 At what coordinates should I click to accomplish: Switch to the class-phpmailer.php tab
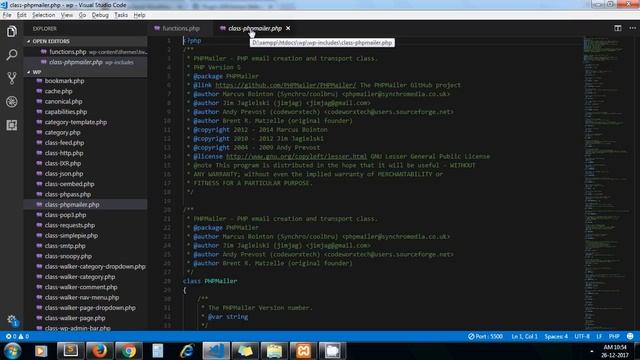pos(255,28)
